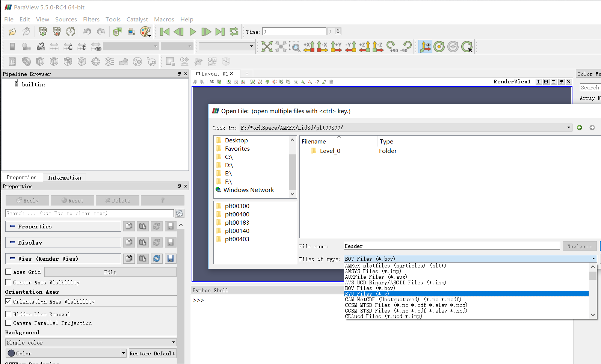Open the Look in folder dropdown
This screenshot has height=364, width=601.
pyautogui.click(x=569, y=127)
